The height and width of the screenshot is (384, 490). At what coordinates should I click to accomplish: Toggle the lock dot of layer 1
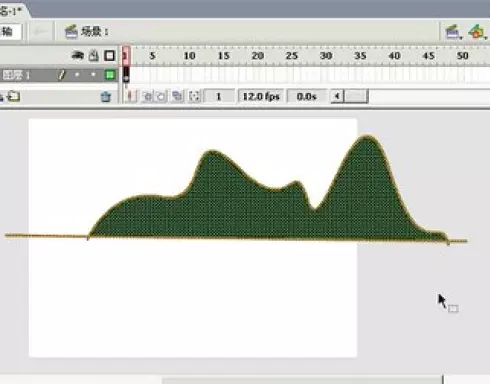93,75
